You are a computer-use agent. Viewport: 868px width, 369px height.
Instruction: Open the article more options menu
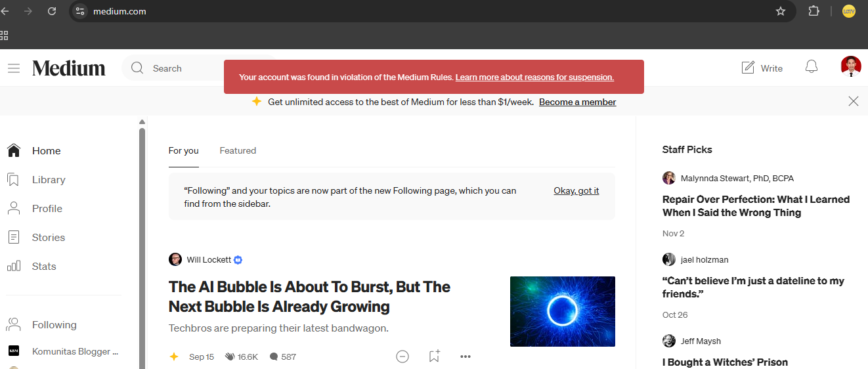point(466,357)
